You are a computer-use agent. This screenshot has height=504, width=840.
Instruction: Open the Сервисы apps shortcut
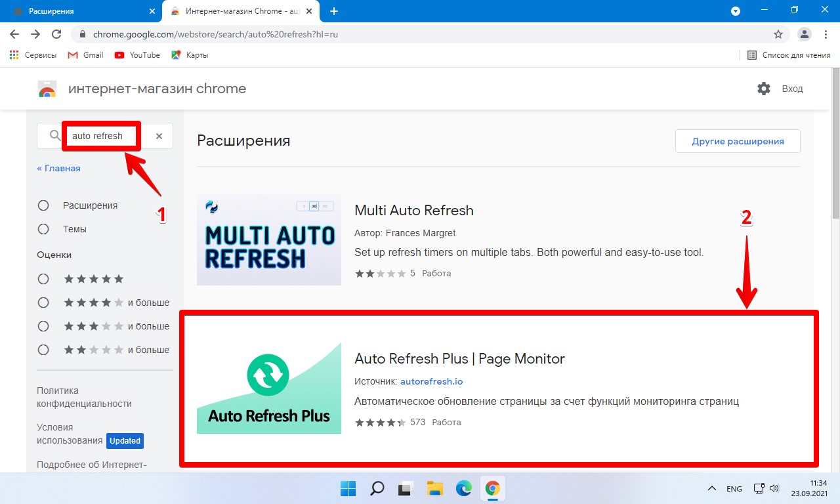pyautogui.click(x=33, y=55)
